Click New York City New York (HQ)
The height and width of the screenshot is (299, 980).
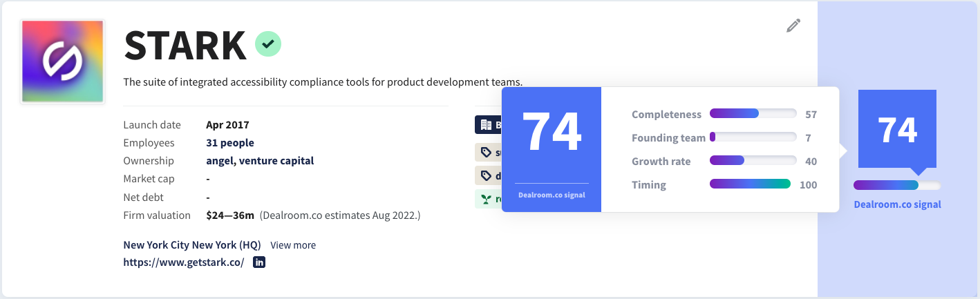[191, 245]
